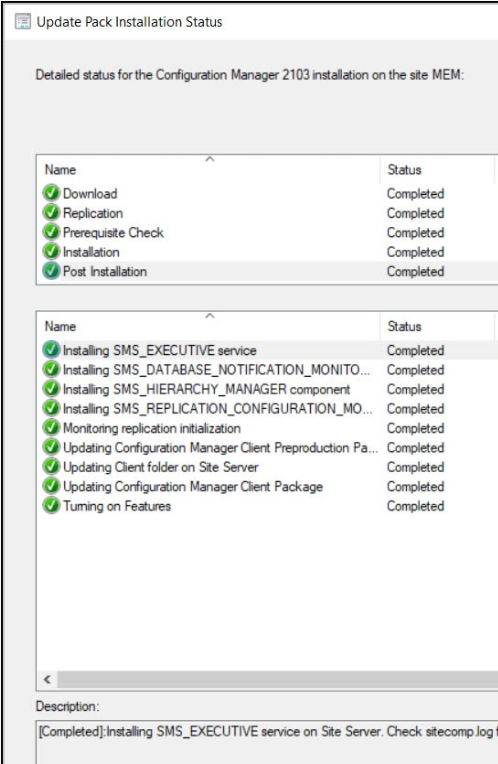Select Updating Configuration Manager Client Preproduction text
Screen dimensions: 498x764
(x=220, y=448)
